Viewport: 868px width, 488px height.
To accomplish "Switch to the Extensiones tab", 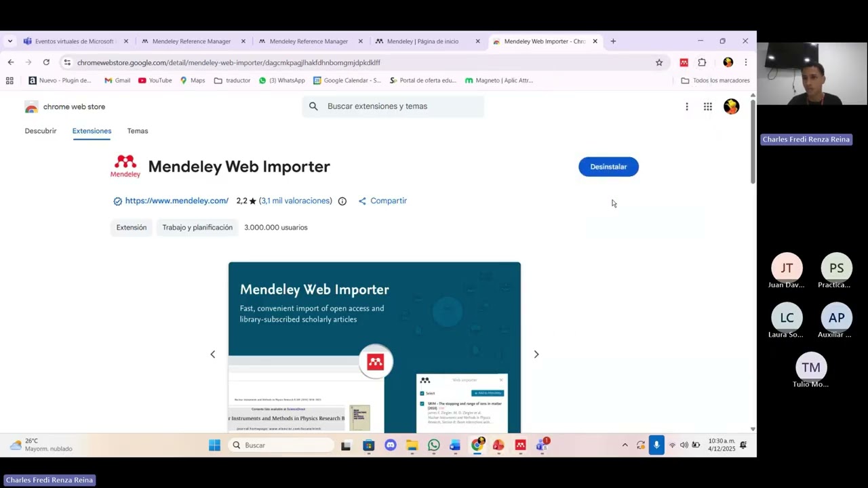I will tap(92, 131).
